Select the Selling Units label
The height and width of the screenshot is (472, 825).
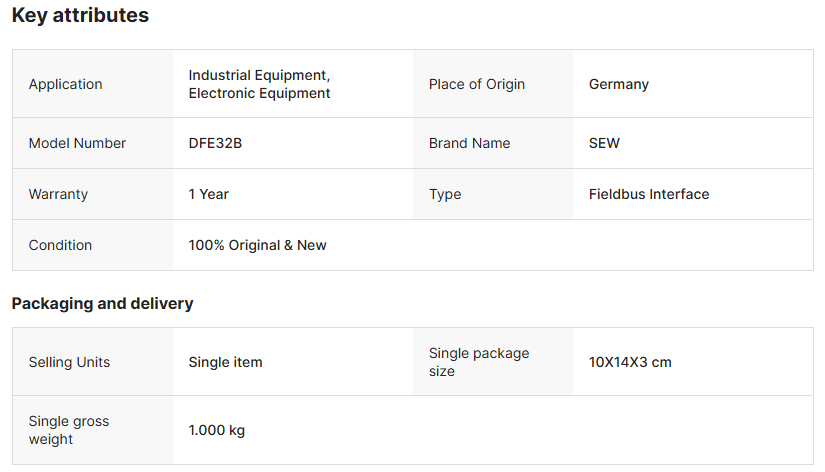point(69,362)
